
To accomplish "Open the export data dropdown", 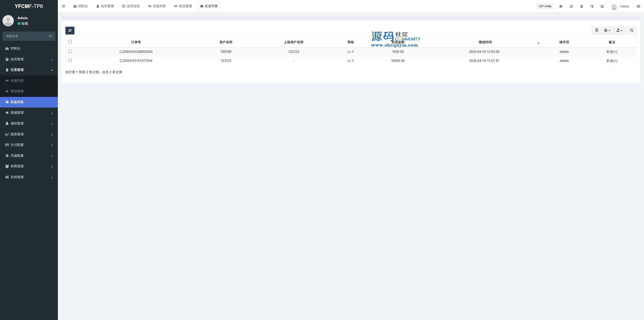I will (619, 30).
